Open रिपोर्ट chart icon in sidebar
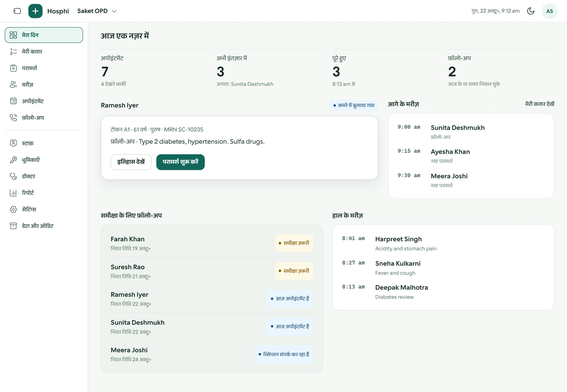The height and width of the screenshot is (392, 567). pyautogui.click(x=13, y=193)
